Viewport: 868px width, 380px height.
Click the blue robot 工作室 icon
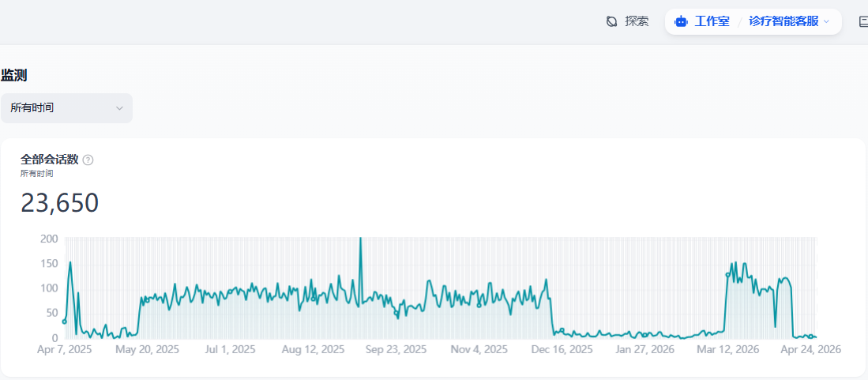coord(681,21)
